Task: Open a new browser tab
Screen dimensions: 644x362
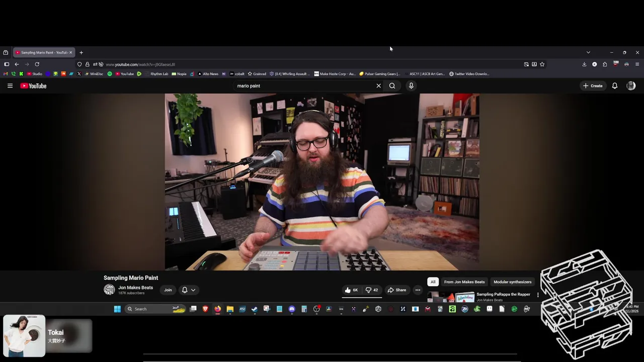Action: 81,52
